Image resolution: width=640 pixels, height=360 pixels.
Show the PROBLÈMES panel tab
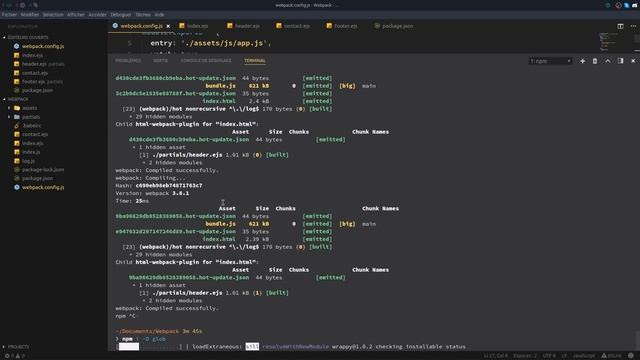pos(128,60)
